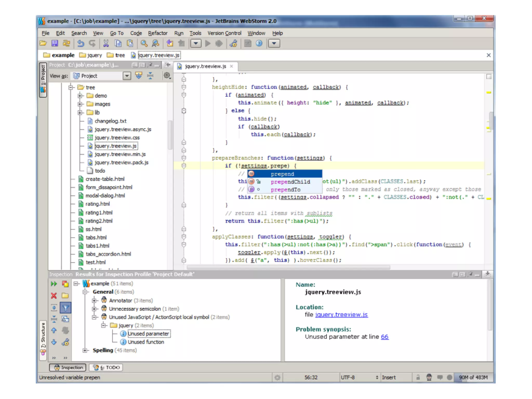Image resolution: width=532 pixels, height=399 pixels.
Task: Click the Cut scissors toolbar icon
Action: point(106,43)
